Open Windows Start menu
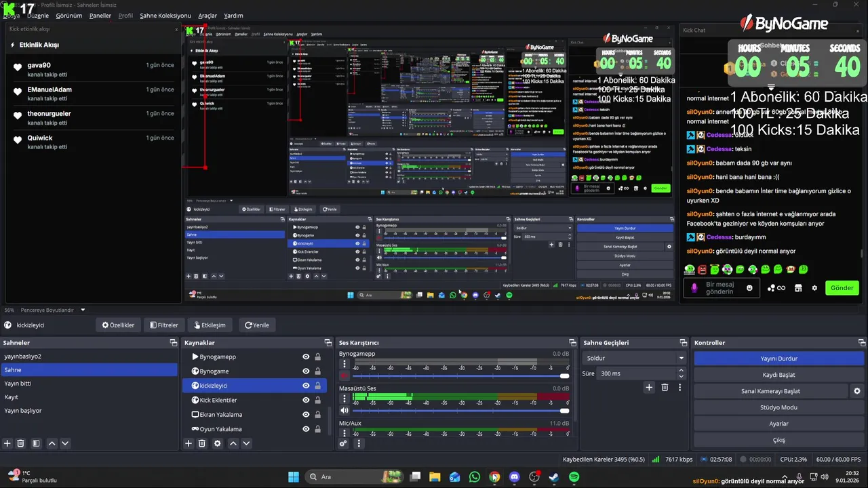The image size is (868, 488). point(294,477)
